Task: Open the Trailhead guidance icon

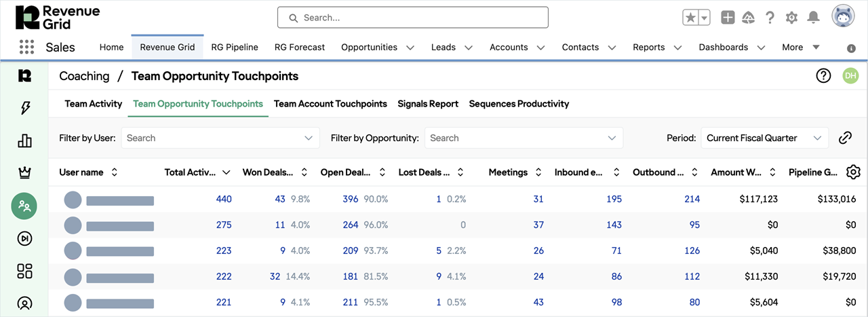Action: pos(749,18)
